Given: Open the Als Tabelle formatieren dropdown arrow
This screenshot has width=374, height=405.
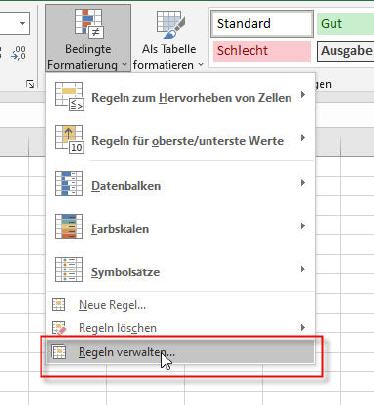Looking at the screenshot, I should point(201,64).
